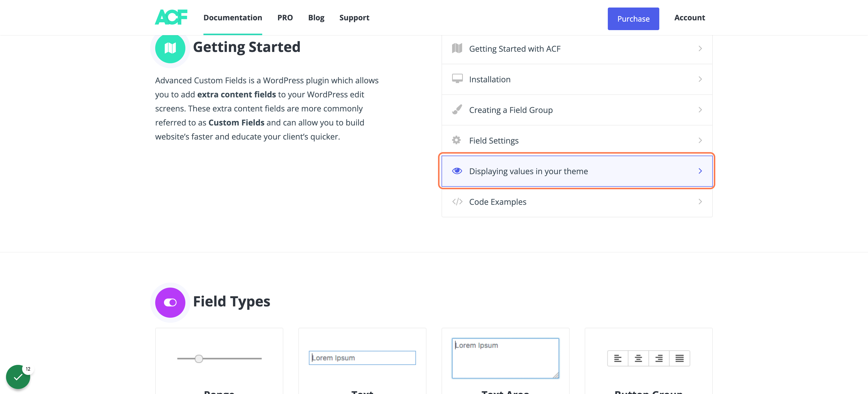Click the chevron on Code Examples row

700,202
